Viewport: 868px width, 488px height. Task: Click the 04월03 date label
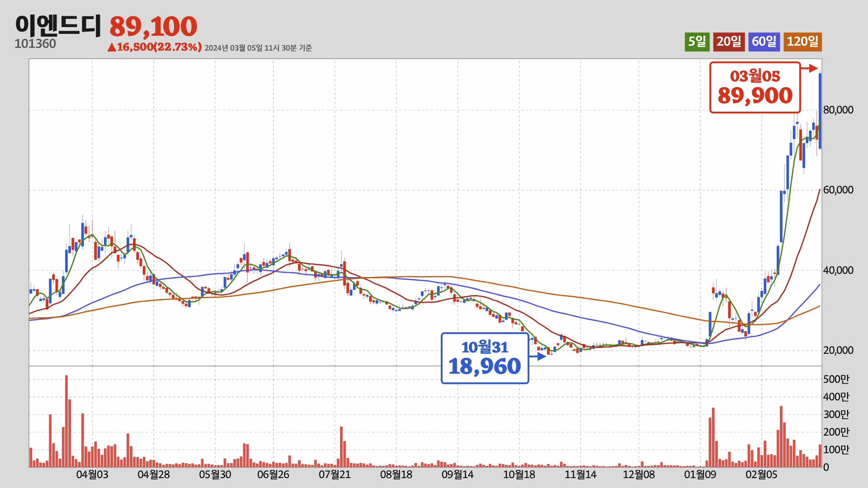pos(92,474)
